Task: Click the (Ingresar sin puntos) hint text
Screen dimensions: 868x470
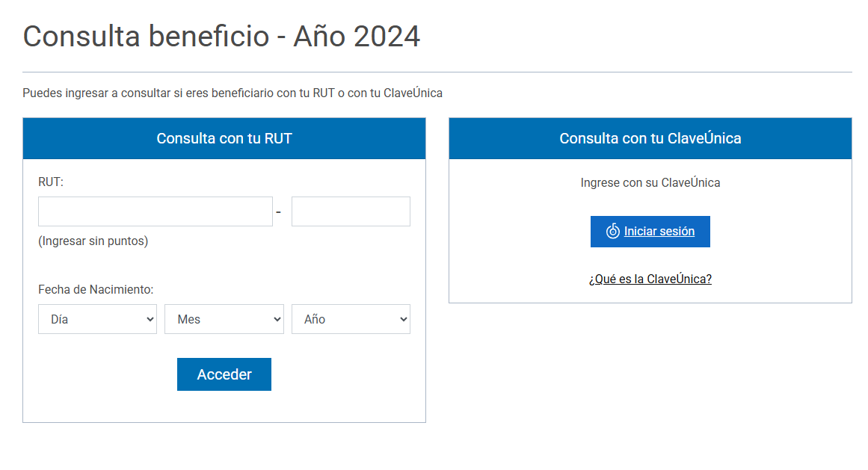Action: (x=93, y=241)
